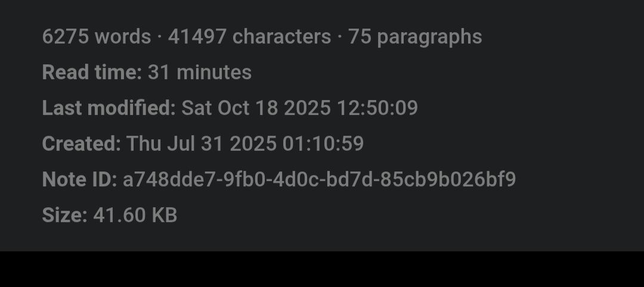The width and height of the screenshot is (644, 287).
Task: Select the Jul 31 2025 creation date
Action: [225, 143]
